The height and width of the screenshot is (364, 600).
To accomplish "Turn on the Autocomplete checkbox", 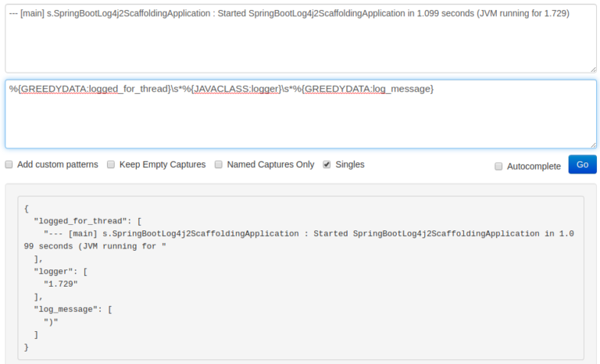I will (498, 166).
